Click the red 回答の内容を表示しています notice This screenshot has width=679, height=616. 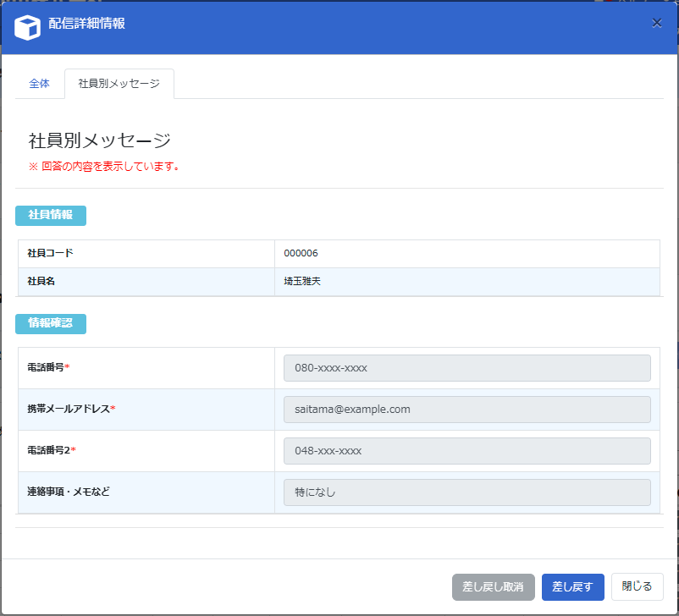(104, 166)
